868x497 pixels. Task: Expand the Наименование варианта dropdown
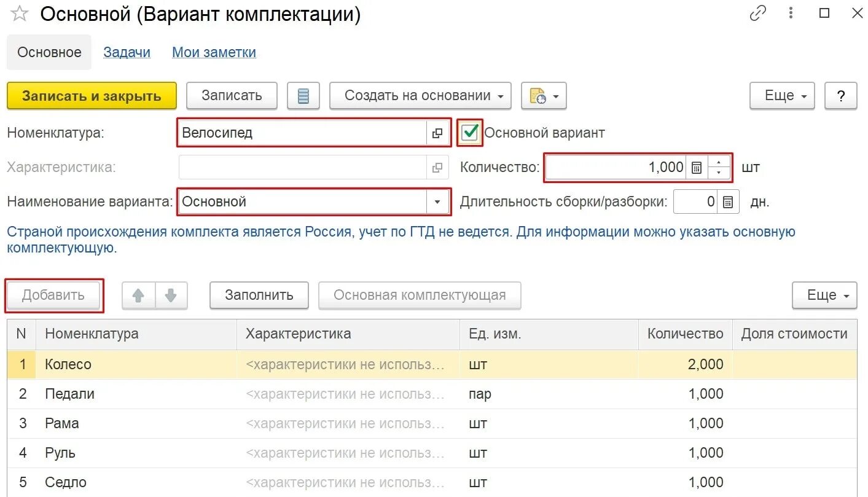[x=437, y=202]
